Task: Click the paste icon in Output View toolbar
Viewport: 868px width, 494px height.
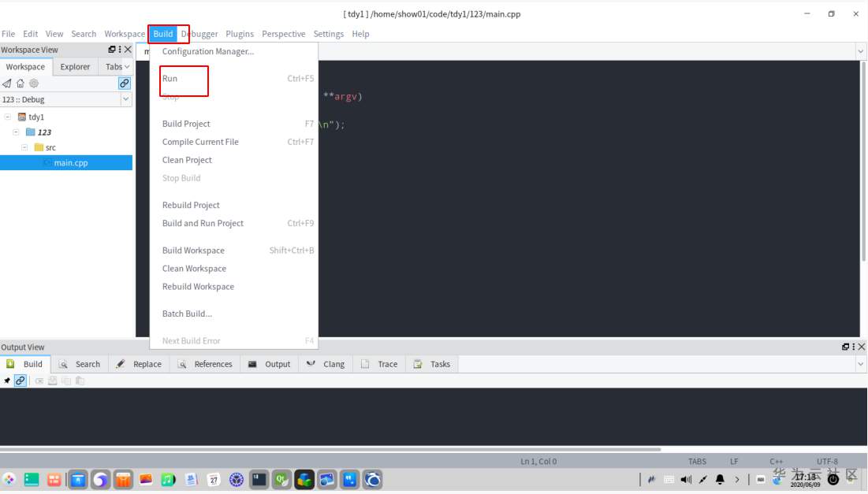Action: [x=80, y=381]
